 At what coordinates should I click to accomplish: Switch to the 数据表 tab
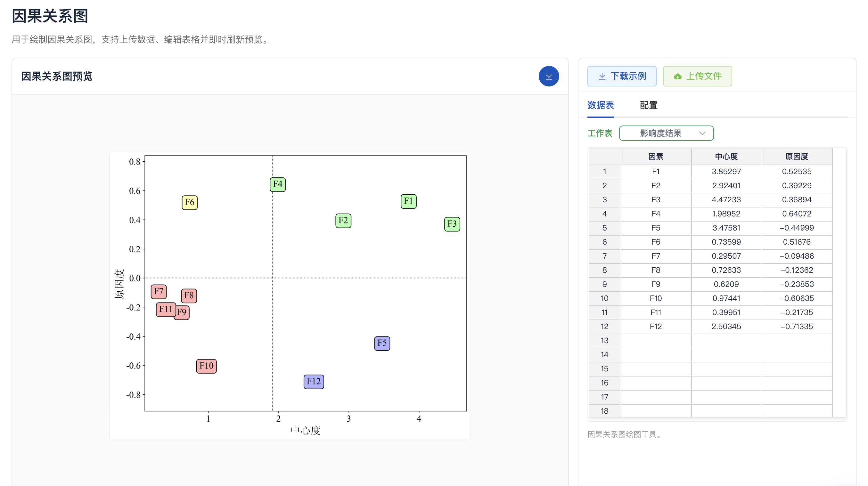pos(601,105)
